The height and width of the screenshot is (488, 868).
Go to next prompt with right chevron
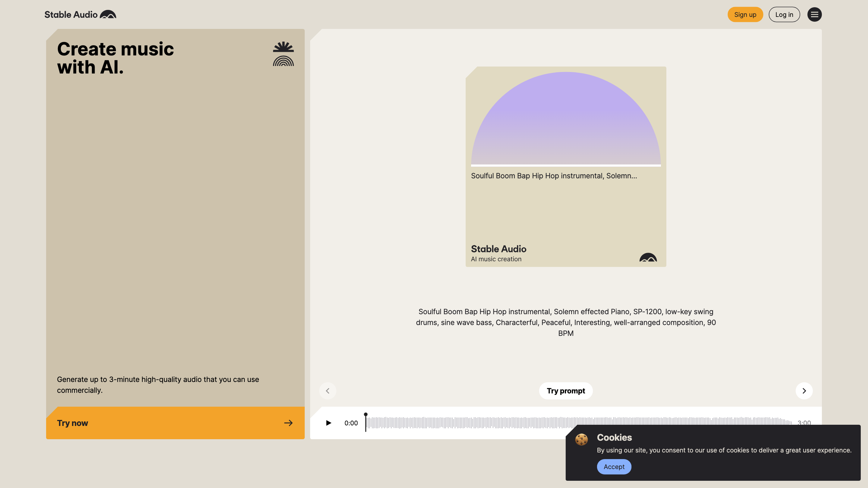pyautogui.click(x=804, y=391)
